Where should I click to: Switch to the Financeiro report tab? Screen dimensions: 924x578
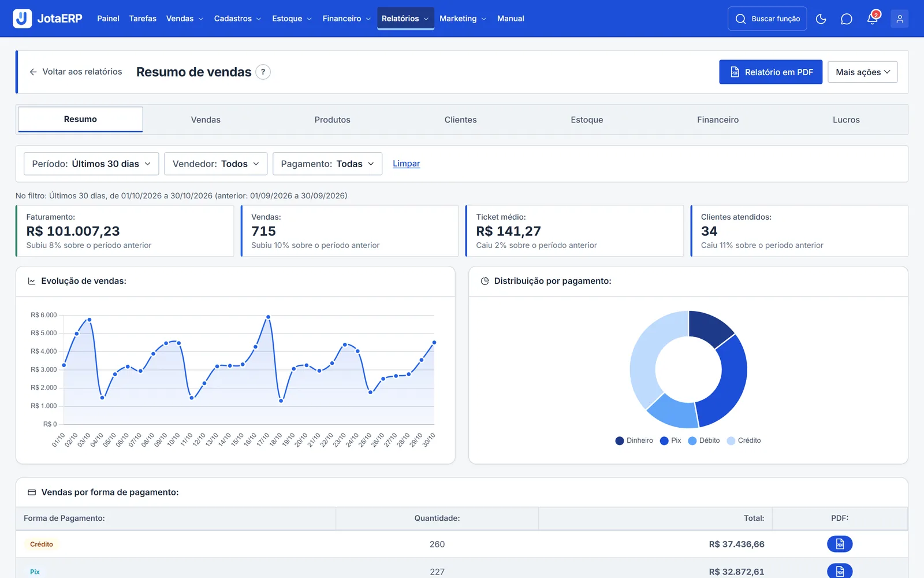coord(717,120)
